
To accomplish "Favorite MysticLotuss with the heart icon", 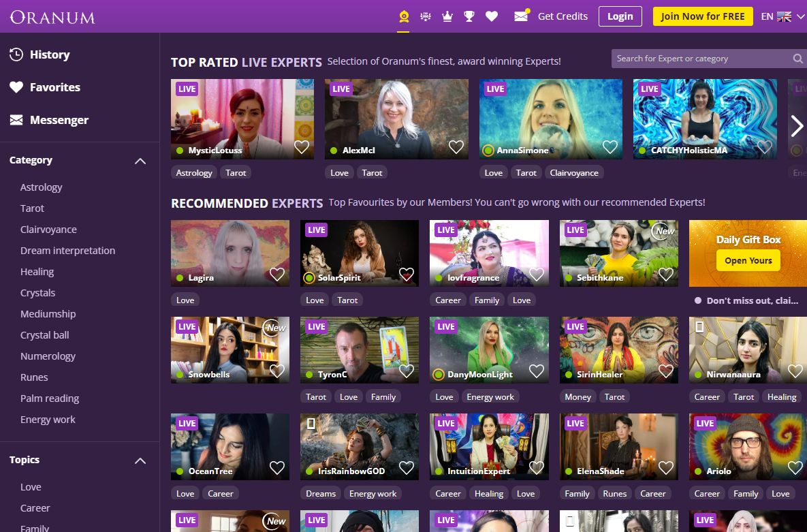I will (x=302, y=146).
